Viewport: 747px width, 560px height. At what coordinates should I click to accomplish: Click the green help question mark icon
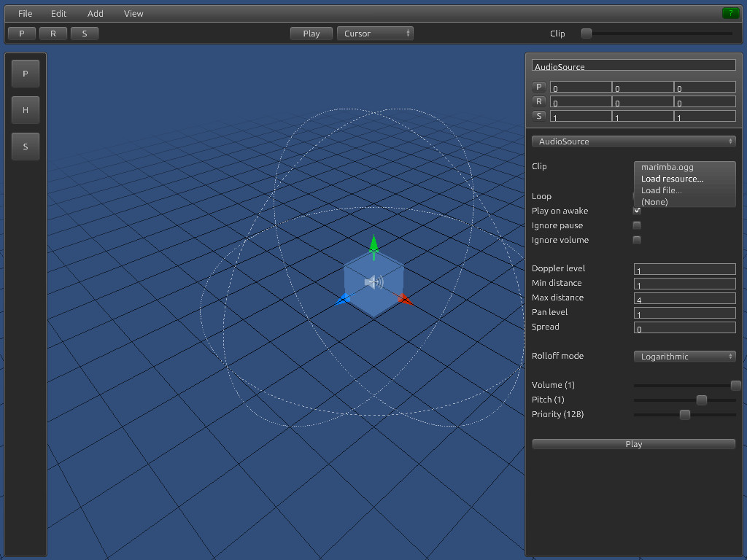730,13
